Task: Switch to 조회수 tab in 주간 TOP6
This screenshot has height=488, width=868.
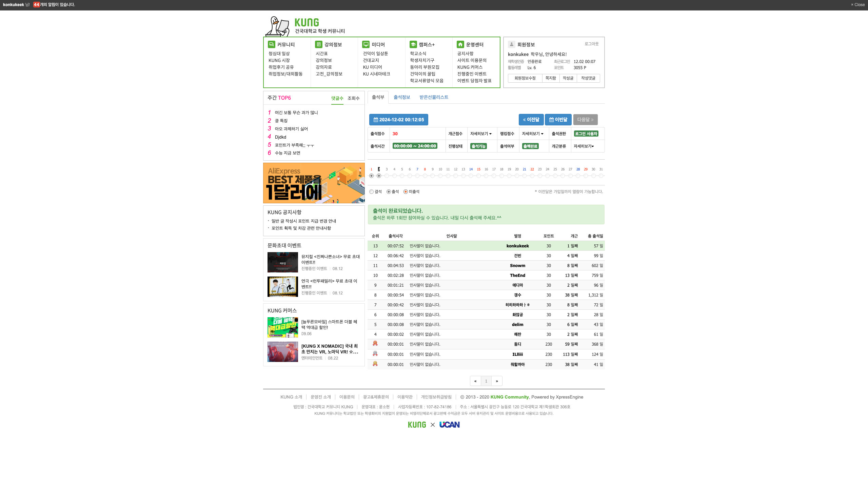Action: tap(353, 98)
